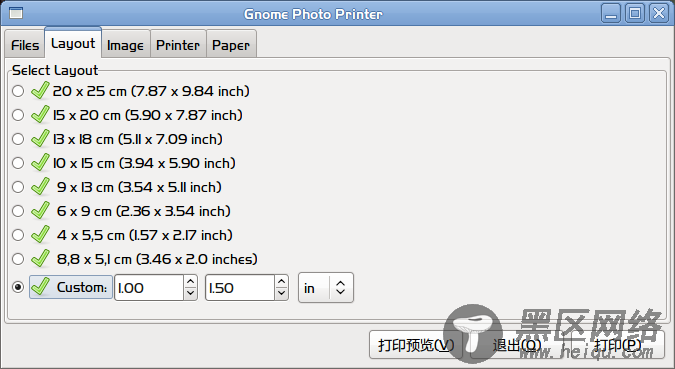Select the Custom layout radio button
Viewport: 675px width, 369px height.
point(18,287)
